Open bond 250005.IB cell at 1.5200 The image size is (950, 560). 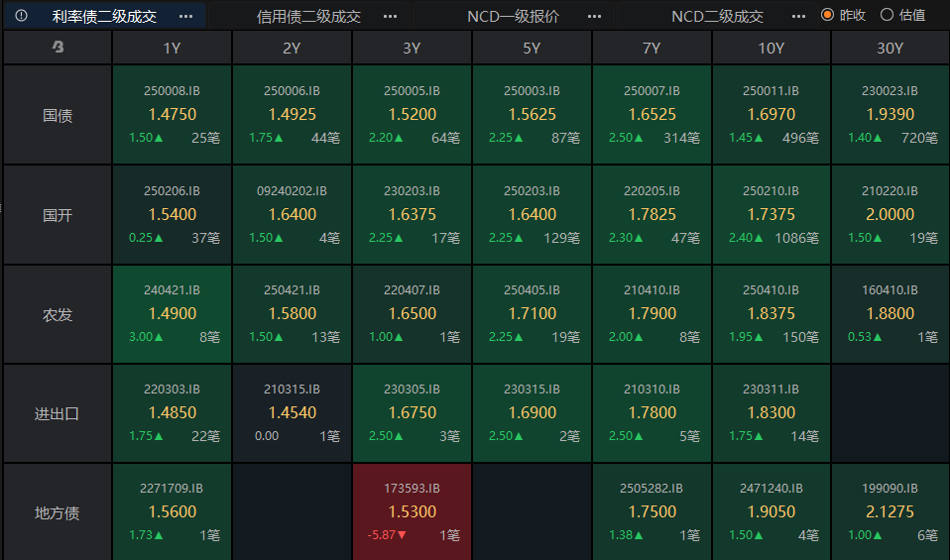(412, 115)
